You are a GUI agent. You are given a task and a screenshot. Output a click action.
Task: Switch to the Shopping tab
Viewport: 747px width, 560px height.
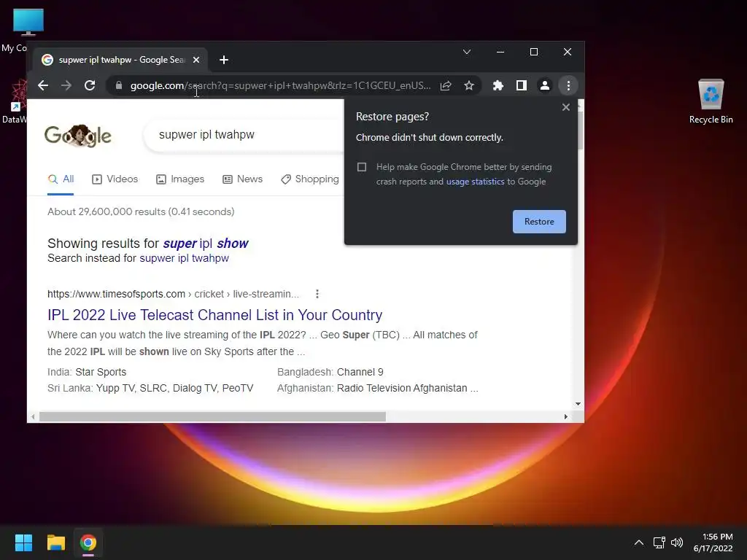tap(309, 179)
